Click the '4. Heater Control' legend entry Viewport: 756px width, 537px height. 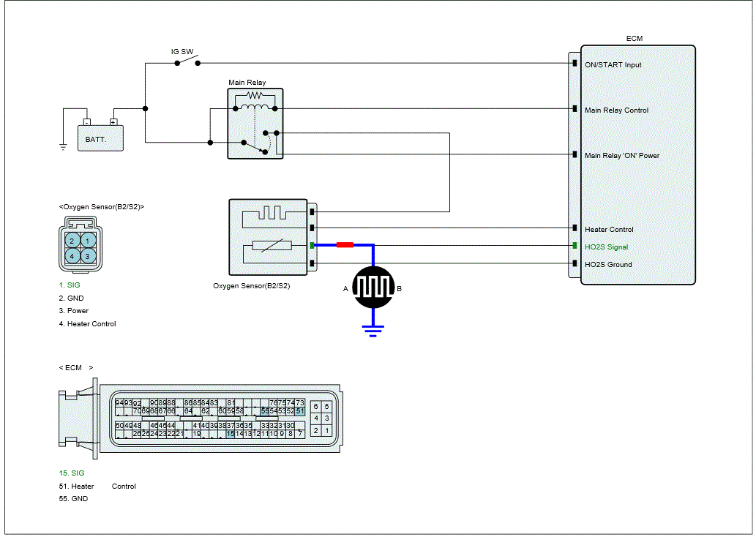pyautogui.click(x=88, y=324)
